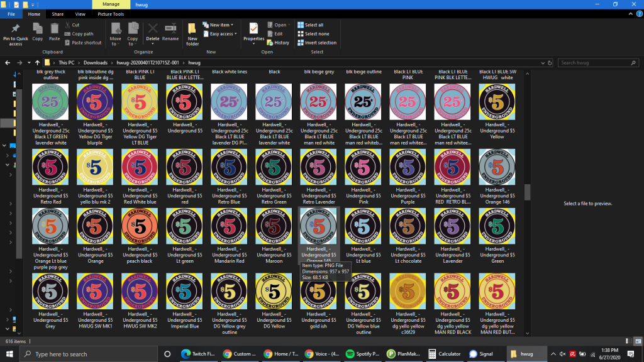The height and width of the screenshot is (362, 644).
Task: Create a New folder
Action: (192, 35)
